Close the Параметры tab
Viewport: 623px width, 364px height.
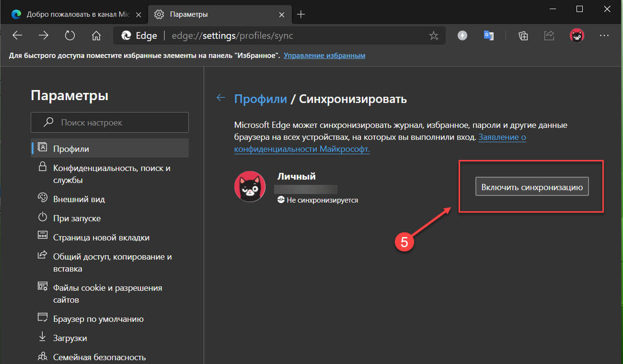(x=282, y=14)
